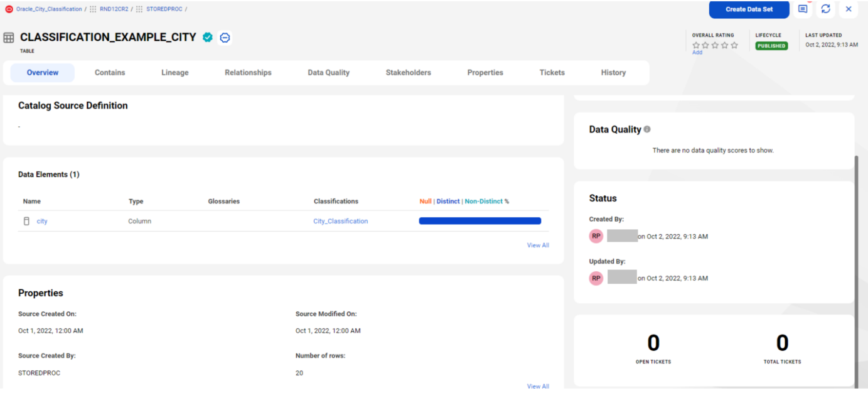This screenshot has height=393, width=868.
Task: Open the Lineage tab
Action: (x=175, y=73)
